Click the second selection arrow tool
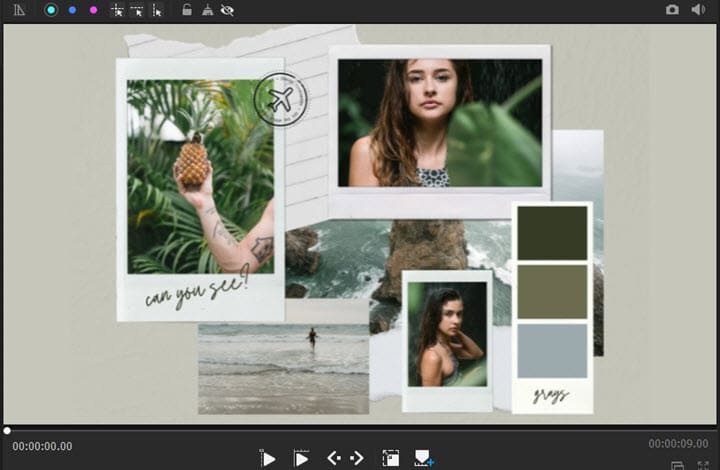 [x=137, y=10]
